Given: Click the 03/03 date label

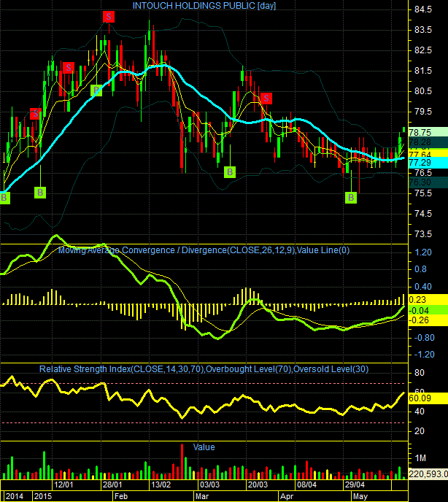Looking at the screenshot, I should coord(209,484).
